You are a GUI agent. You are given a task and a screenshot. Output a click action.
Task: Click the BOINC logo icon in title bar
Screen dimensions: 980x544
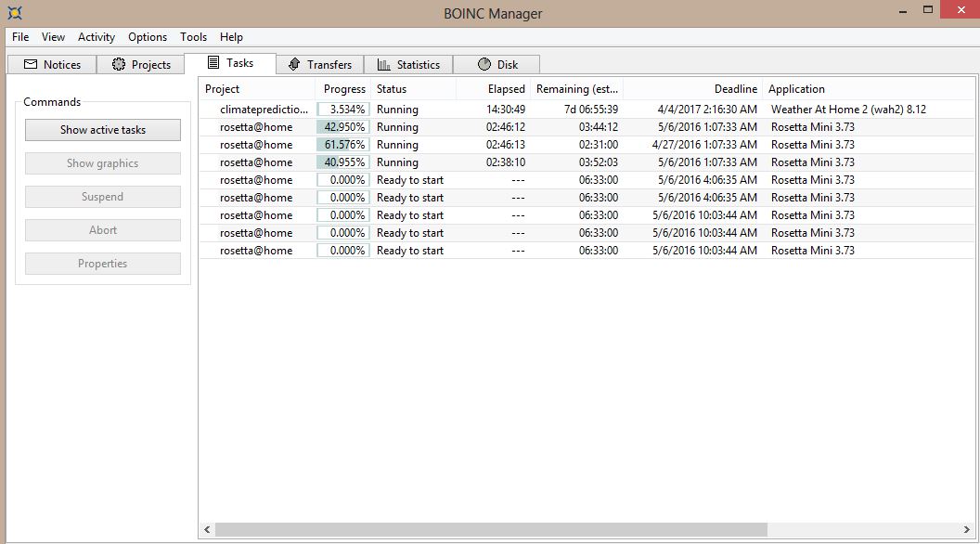point(14,12)
